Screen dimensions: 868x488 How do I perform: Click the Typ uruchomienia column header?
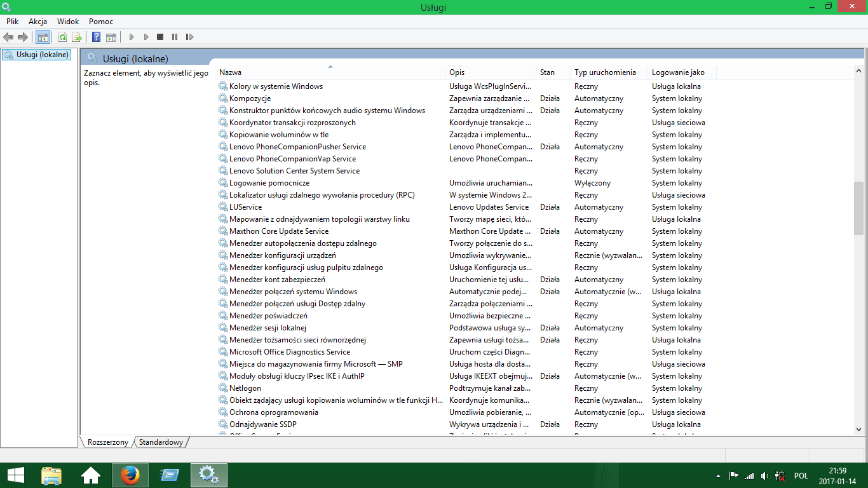[609, 72]
